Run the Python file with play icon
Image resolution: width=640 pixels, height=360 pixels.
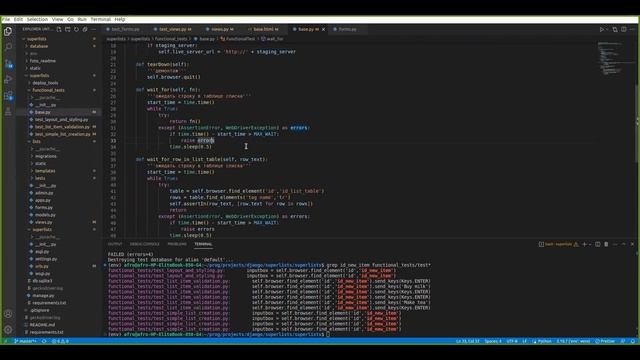pos(601,29)
